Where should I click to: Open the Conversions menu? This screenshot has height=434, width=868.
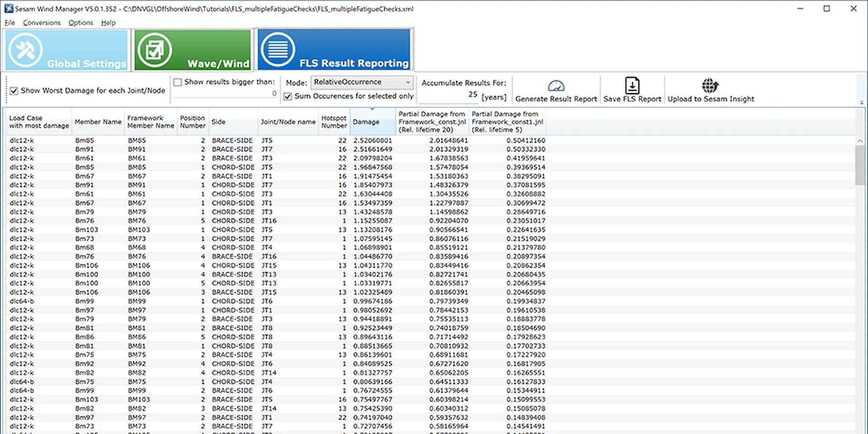[x=42, y=23]
